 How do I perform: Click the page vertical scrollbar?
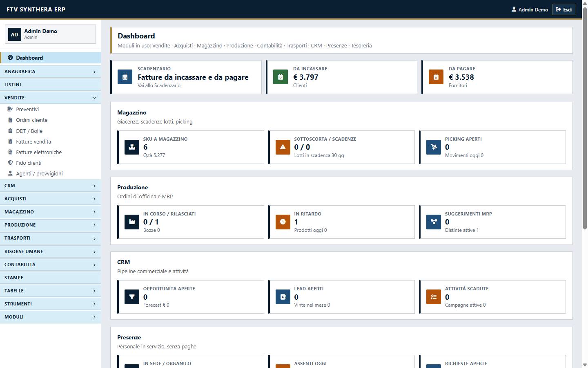pos(585,119)
